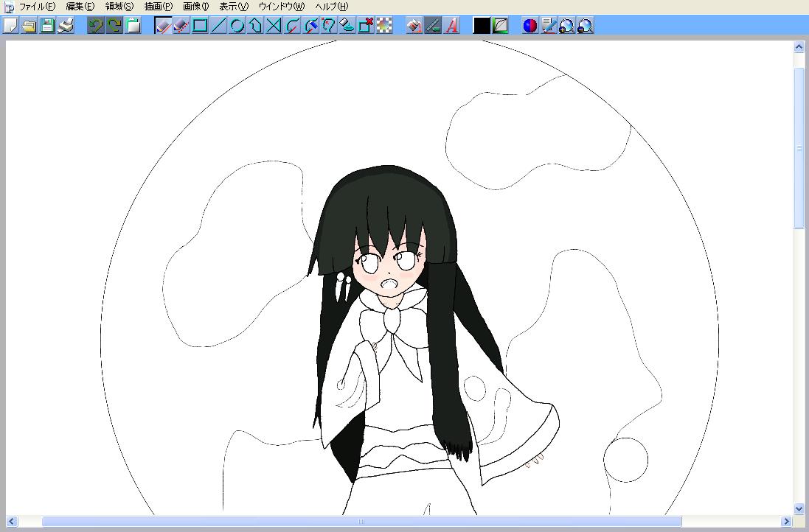Viewport: 809px width, 532px height.
Task: Undo the last action
Action: pyautogui.click(x=96, y=25)
